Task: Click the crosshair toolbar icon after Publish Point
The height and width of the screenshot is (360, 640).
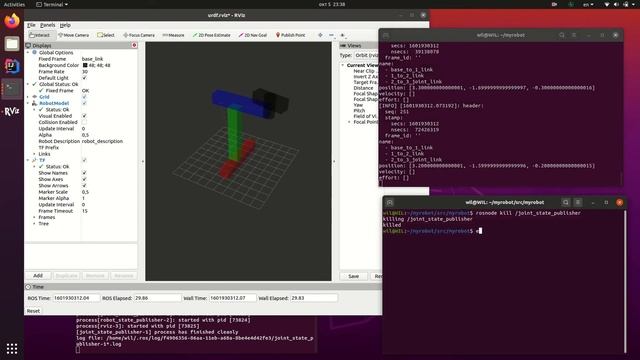Action: 320,35
